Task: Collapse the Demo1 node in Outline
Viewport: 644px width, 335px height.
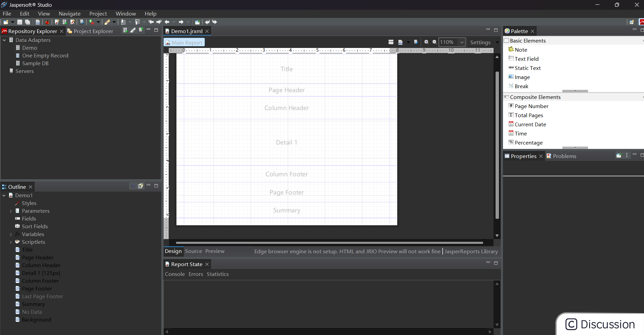Action: (x=4, y=196)
